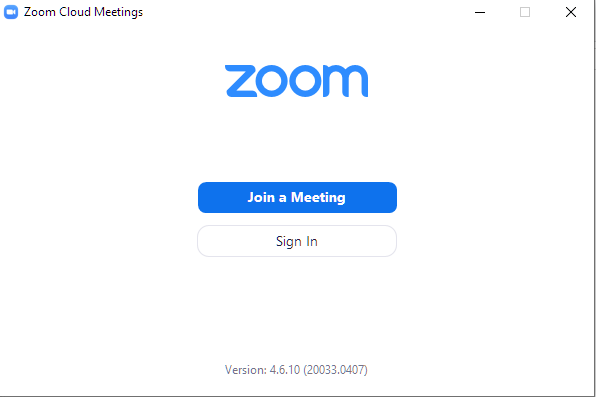Click the letter m in zoom logo
Image resolution: width=596 pixels, height=397 pixels.
pos(346,81)
